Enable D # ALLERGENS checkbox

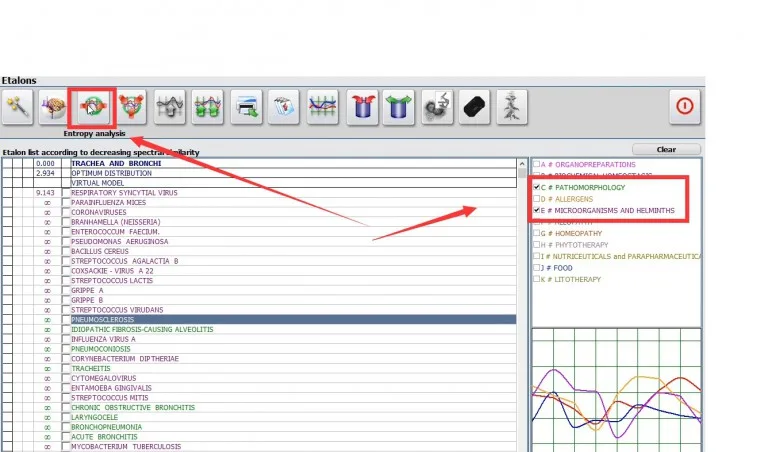pos(536,199)
